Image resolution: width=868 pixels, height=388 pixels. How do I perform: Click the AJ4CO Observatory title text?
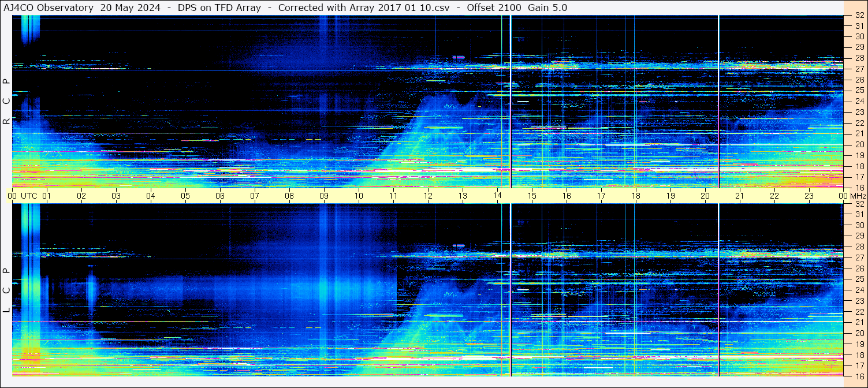tap(49, 8)
